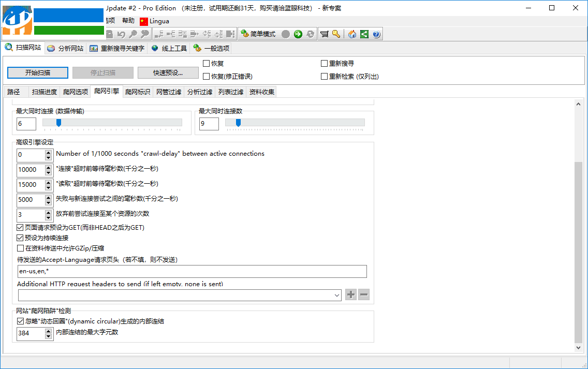
Task: Click the shopping cart purchase icon
Action: click(325, 34)
